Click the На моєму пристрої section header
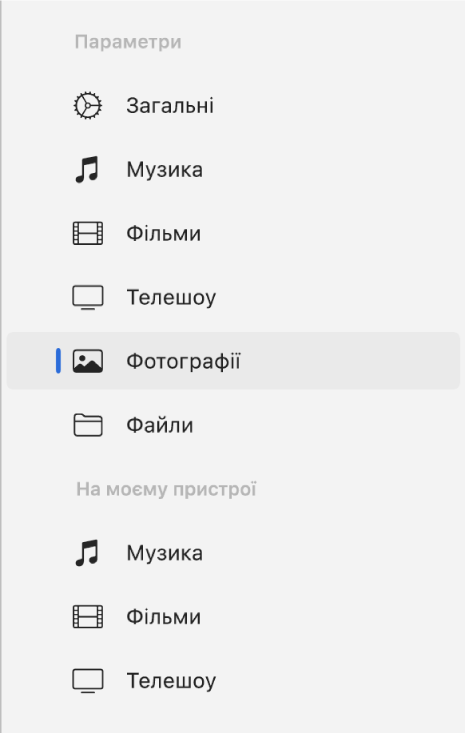This screenshot has width=466, height=734. click(x=166, y=490)
